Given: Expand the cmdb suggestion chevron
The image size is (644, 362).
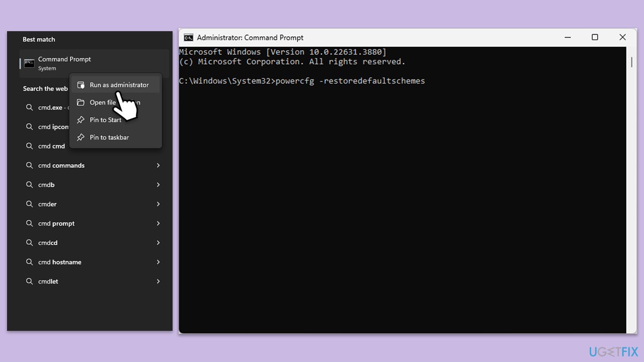Looking at the screenshot, I should tap(158, 185).
